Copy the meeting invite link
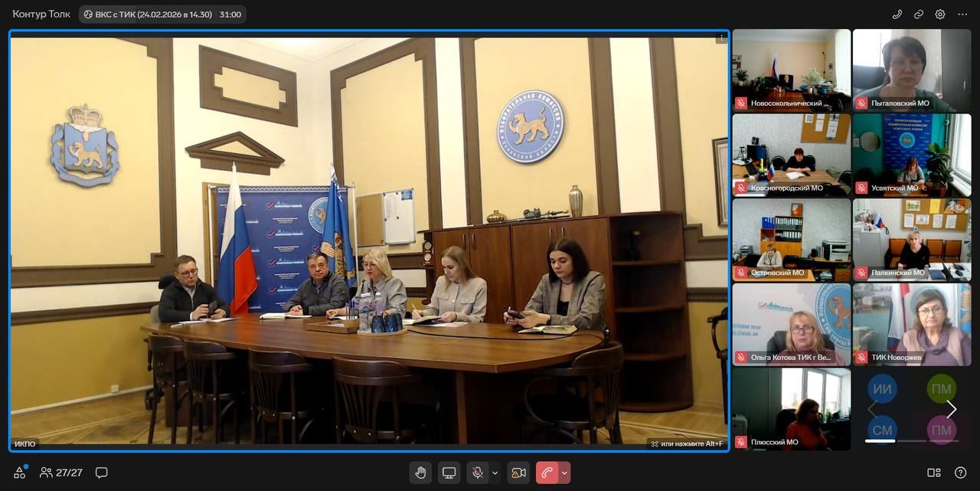This screenshot has width=980, height=491. (x=919, y=14)
